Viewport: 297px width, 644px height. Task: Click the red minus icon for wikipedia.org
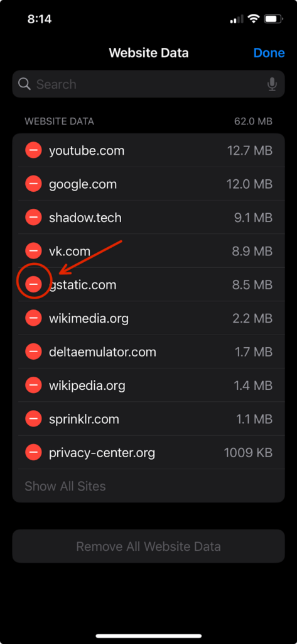click(x=33, y=386)
